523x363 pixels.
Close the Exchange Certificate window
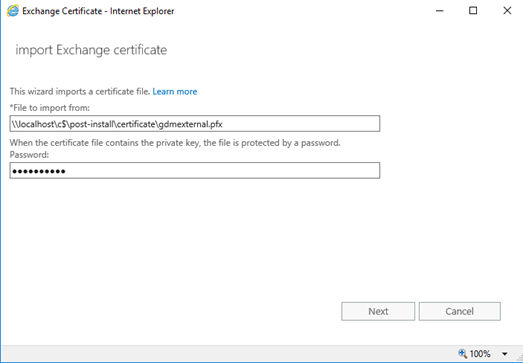pyautogui.click(x=507, y=11)
